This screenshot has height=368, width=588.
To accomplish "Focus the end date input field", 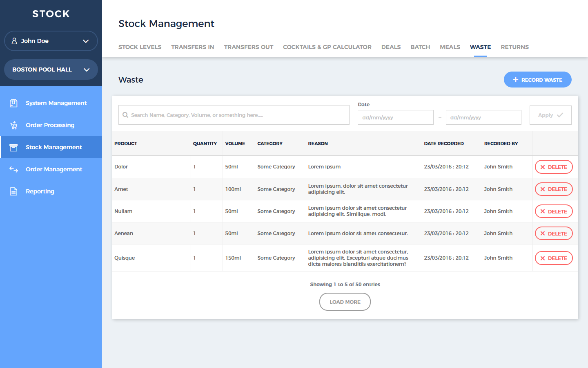I will (x=483, y=117).
